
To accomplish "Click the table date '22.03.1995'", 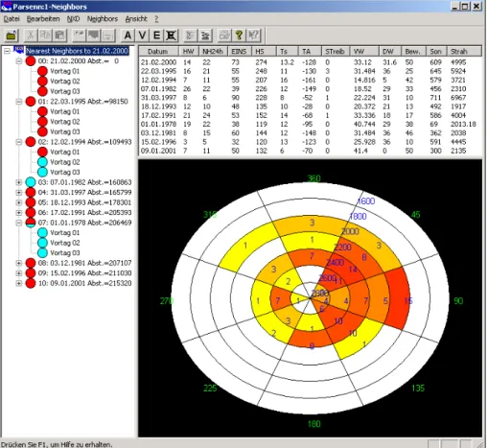I will pyautogui.click(x=158, y=71).
